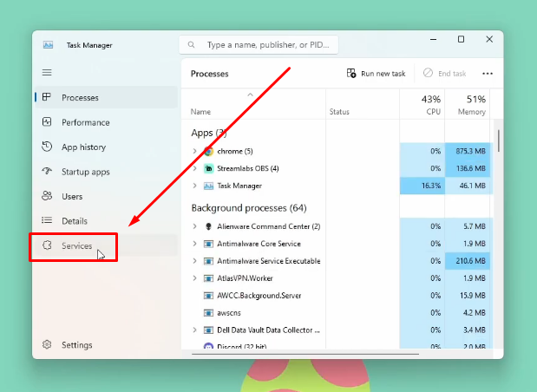Click the AtlasVPN.Worker process icon
Image resolution: width=537 pixels, height=392 pixels.
click(208, 278)
